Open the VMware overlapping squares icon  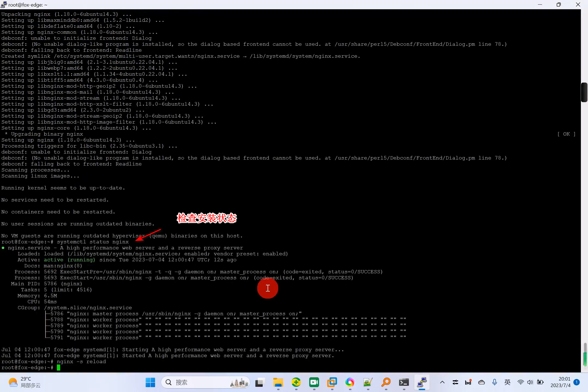pyautogui.click(x=332, y=382)
